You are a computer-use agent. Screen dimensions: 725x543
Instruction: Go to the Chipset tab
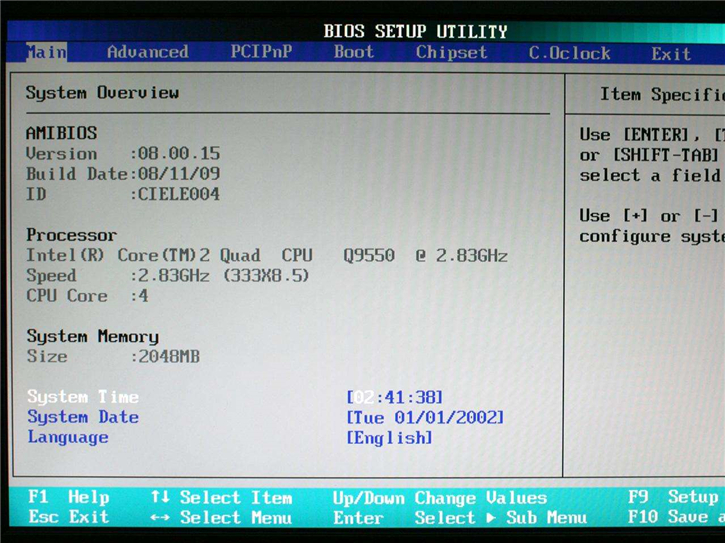(452, 52)
